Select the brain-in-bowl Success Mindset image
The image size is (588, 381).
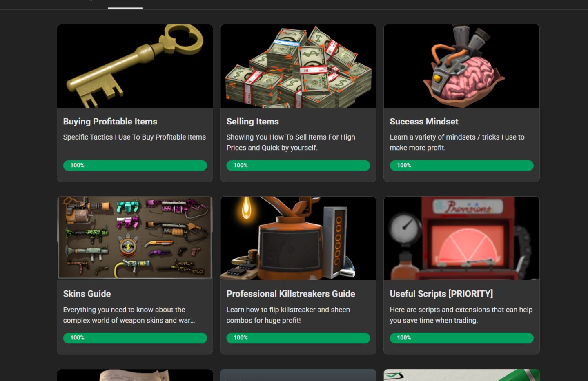(x=461, y=66)
